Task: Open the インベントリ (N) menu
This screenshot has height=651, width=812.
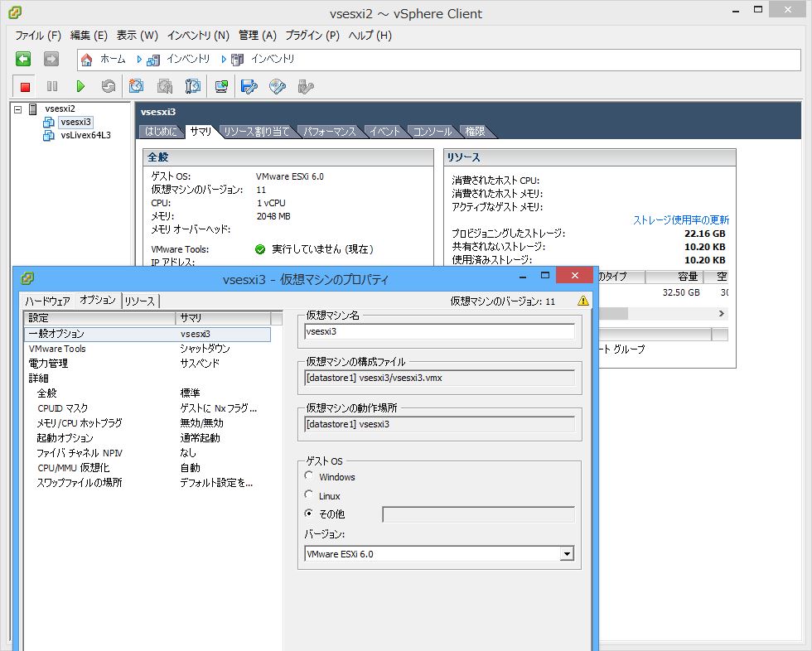Action: [198, 35]
